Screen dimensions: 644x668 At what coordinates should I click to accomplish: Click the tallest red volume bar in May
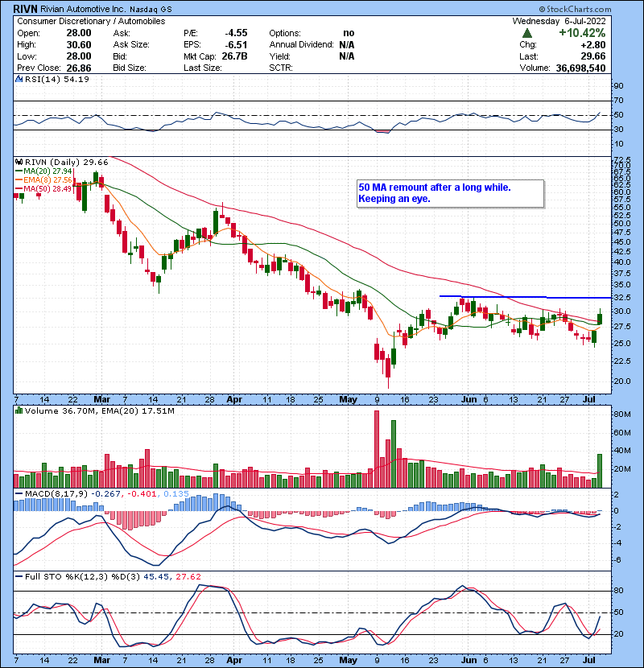point(377,449)
